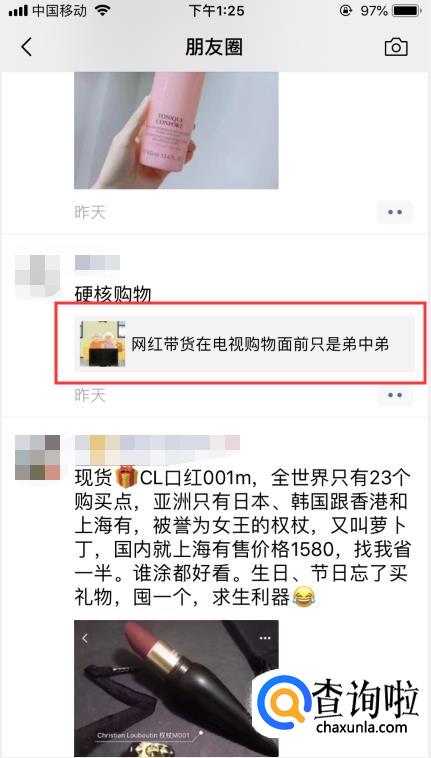The image size is (431, 758).
Task: Open the shared article 网红带货在电视购物面前只是弟中弟
Action: (x=244, y=344)
